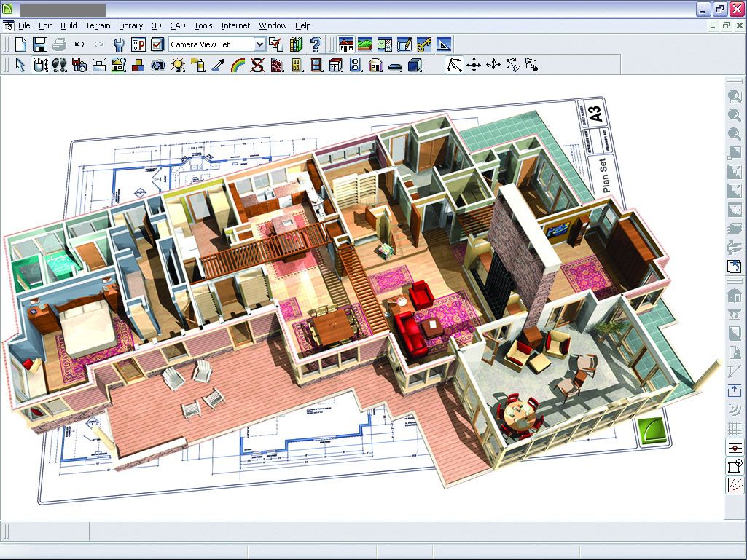Select the colored building blocks icon

click(x=138, y=65)
